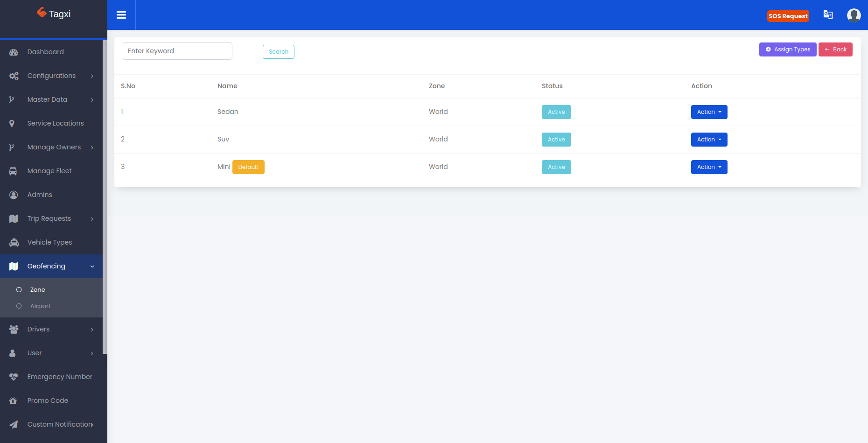Focus the Enter Keyword search field
This screenshot has width=868, height=443.
pyautogui.click(x=177, y=51)
